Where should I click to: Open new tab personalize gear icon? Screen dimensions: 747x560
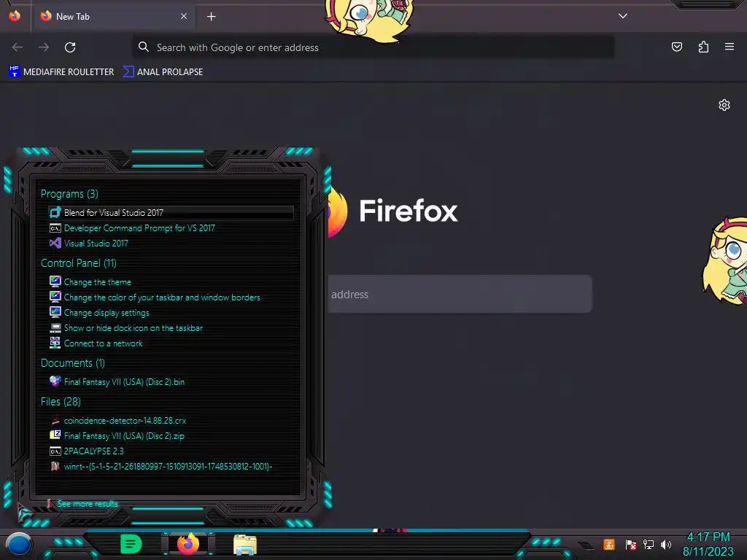(x=724, y=105)
